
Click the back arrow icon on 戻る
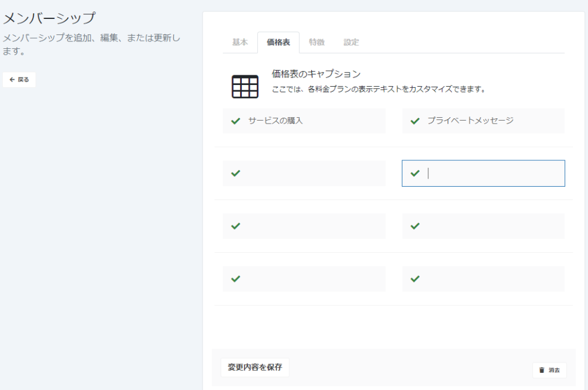tap(12, 80)
